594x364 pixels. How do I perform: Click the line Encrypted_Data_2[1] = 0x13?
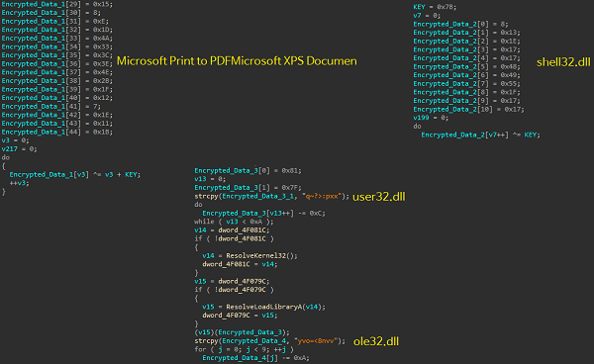tap(466, 33)
